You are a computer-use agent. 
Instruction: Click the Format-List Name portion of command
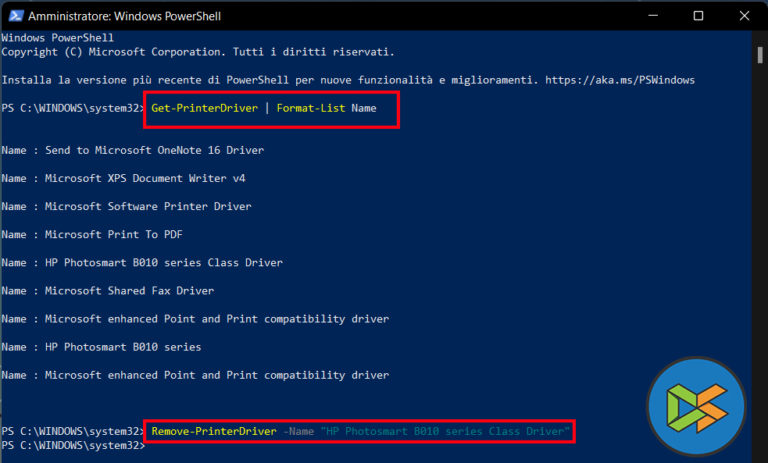pyautogui.click(x=327, y=108)
